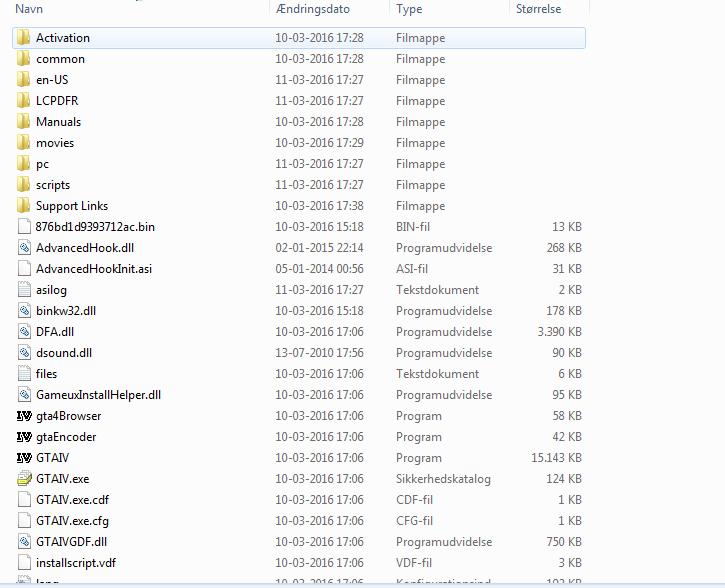Screen dimensions: 725x588
Task: Click the Manuals folder icon
Action: [x=24, y=122]
